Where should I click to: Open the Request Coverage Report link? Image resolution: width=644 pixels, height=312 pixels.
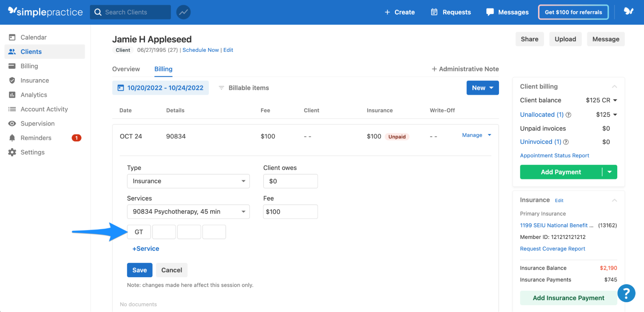(x=553, y=249)
